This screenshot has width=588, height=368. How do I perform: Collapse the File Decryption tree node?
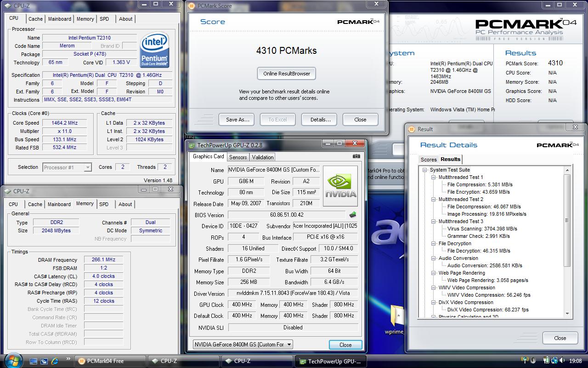pyautogui.click(x=434, y=243)
